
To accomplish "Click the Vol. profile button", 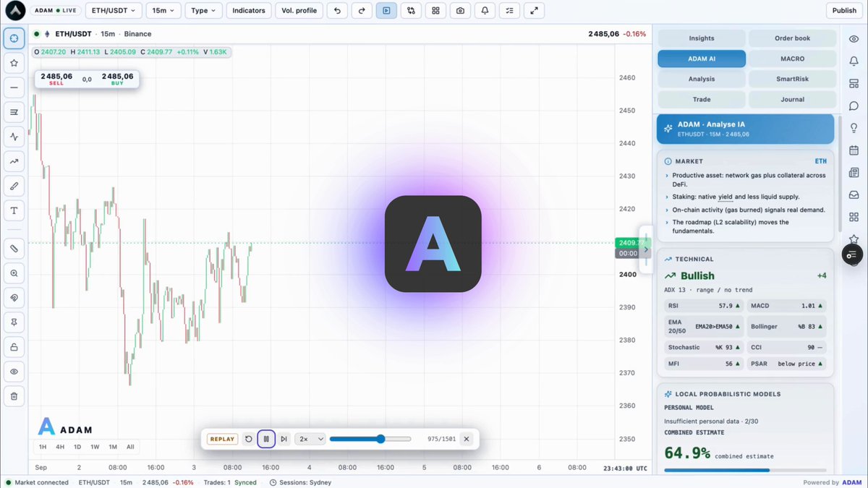I will click(x=299, y=11).
